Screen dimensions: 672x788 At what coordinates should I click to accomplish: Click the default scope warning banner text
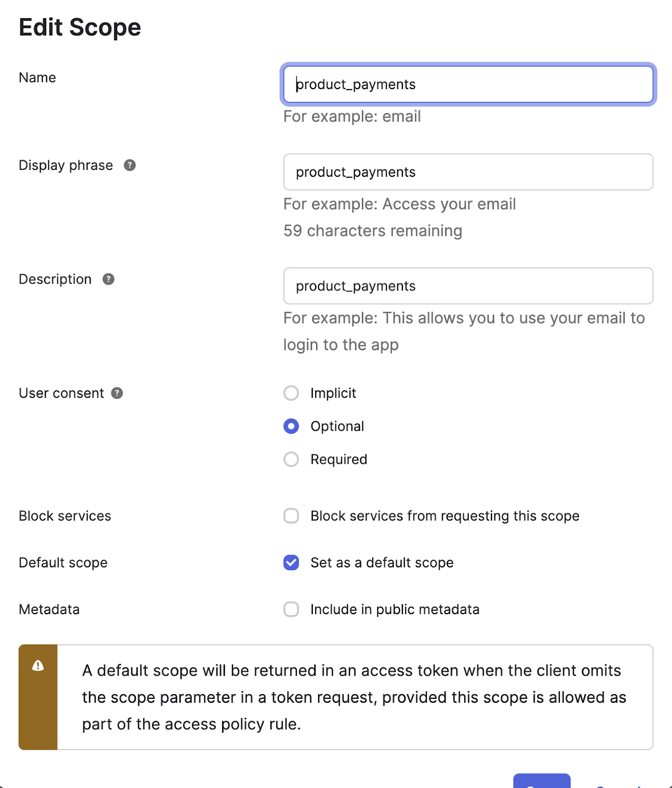pos(352,697)
